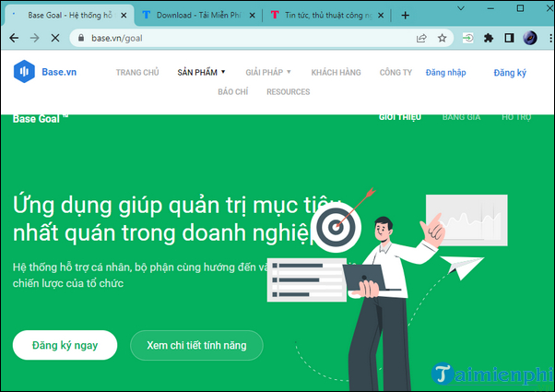Switch to the Tin tức, thủ thuật công nghệ tab

(326, 16)
